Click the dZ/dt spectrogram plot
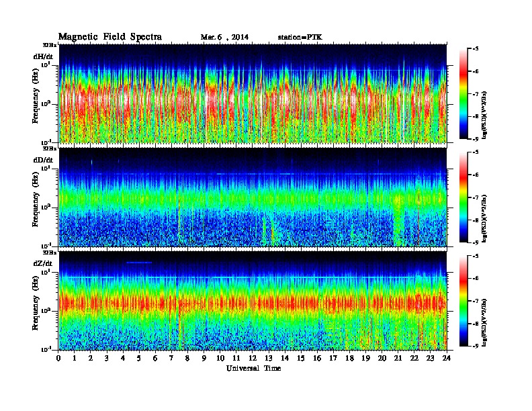This screenshot has width=532, height=411. pyautogui.click(x=253, y=301)
